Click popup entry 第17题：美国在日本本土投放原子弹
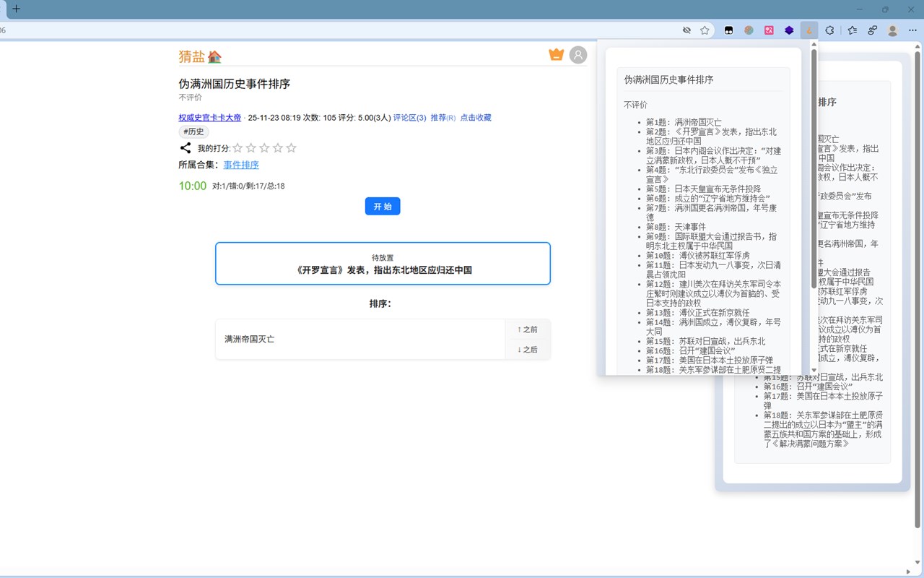This screenshot has height=578, width=924. point(710,360)
